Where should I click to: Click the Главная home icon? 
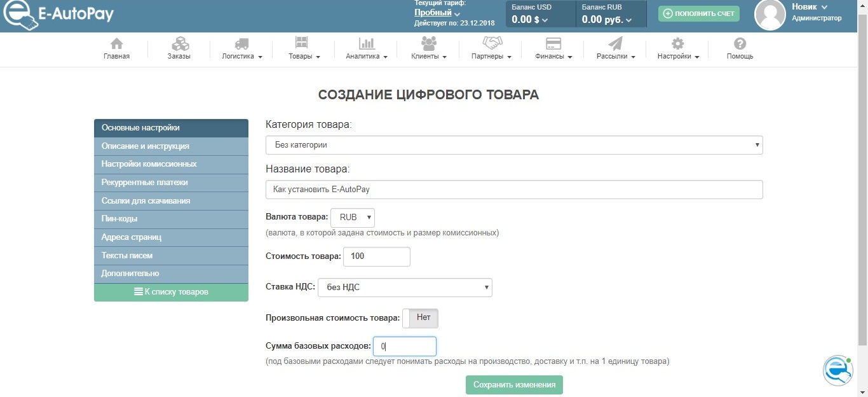(116, 44)
